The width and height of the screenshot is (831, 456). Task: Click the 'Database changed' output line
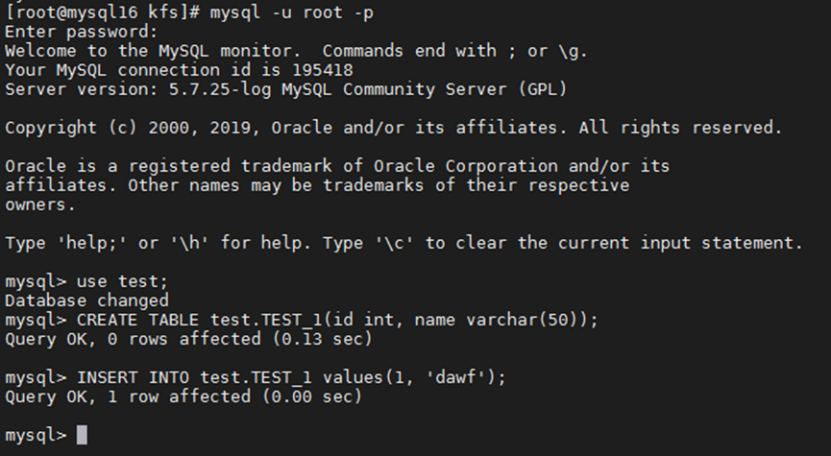[x=87, y=301]
